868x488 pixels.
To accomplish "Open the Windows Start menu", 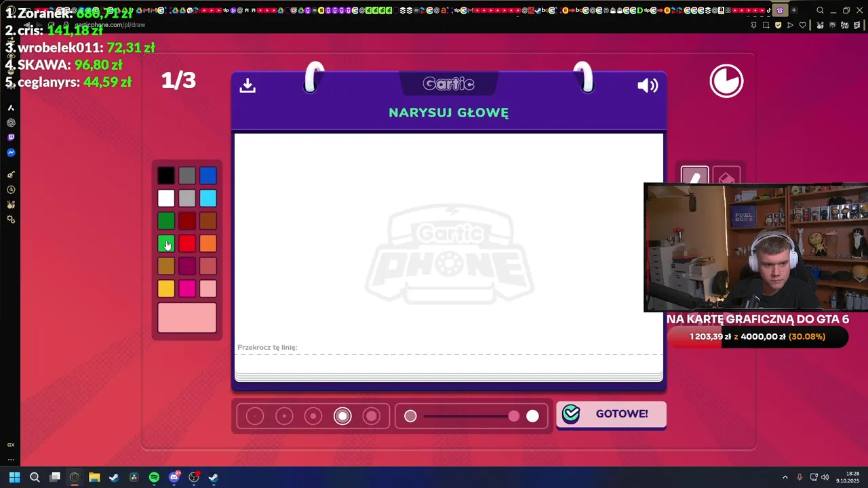I will 14,477.
